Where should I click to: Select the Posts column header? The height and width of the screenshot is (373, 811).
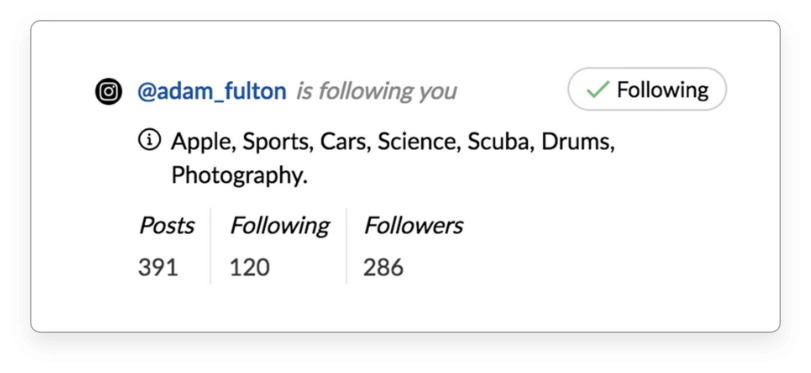pyautogui.click(x=167, y=226)
